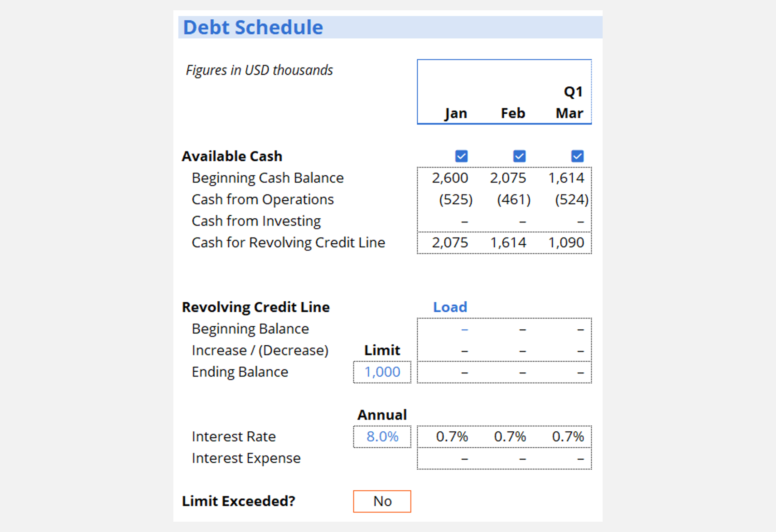Select Feb Cash from Operations (461) cell
This screenshot has height=532, width=776.
point(514,200)
